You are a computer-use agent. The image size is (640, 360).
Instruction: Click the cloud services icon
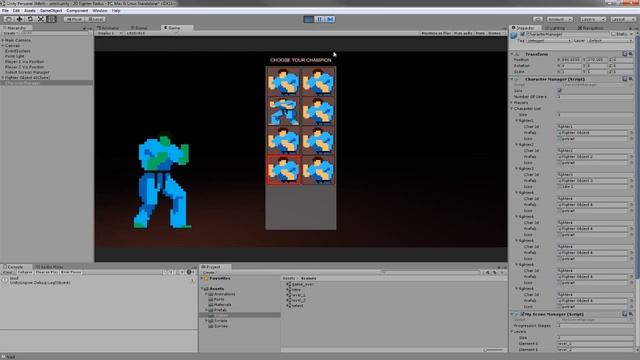(538, 19)
